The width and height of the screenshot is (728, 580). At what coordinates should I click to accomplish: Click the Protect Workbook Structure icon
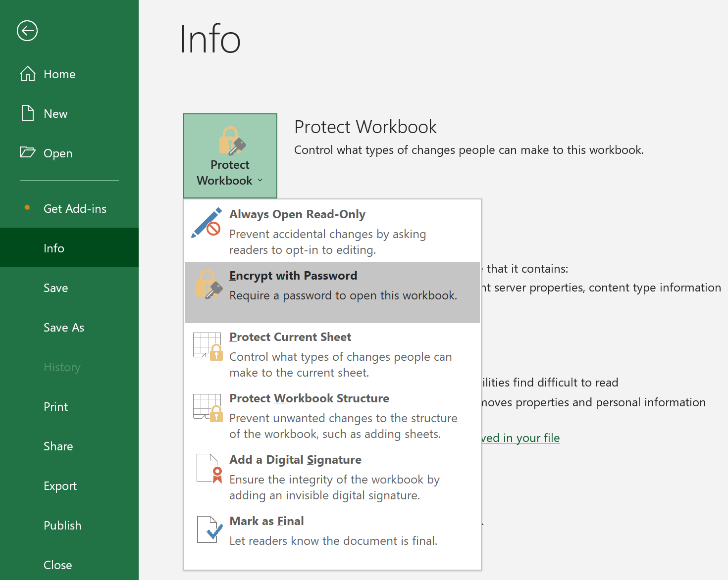(x=208, y=408)
